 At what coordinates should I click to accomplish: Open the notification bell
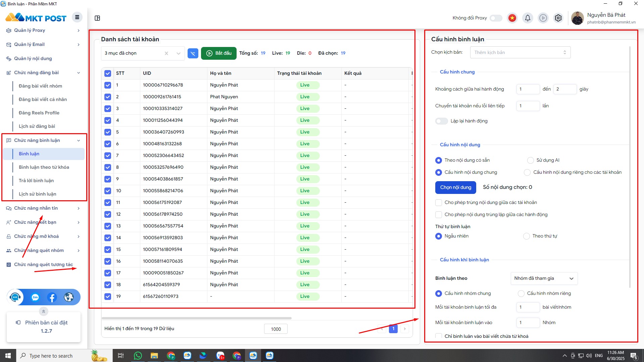[x=528, y=18]
